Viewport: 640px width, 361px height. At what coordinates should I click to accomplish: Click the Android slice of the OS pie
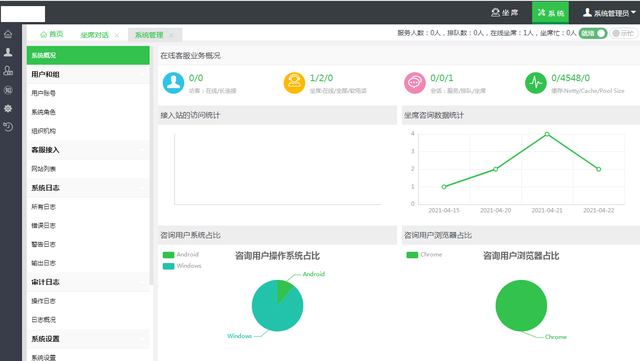tap(283, 289)
